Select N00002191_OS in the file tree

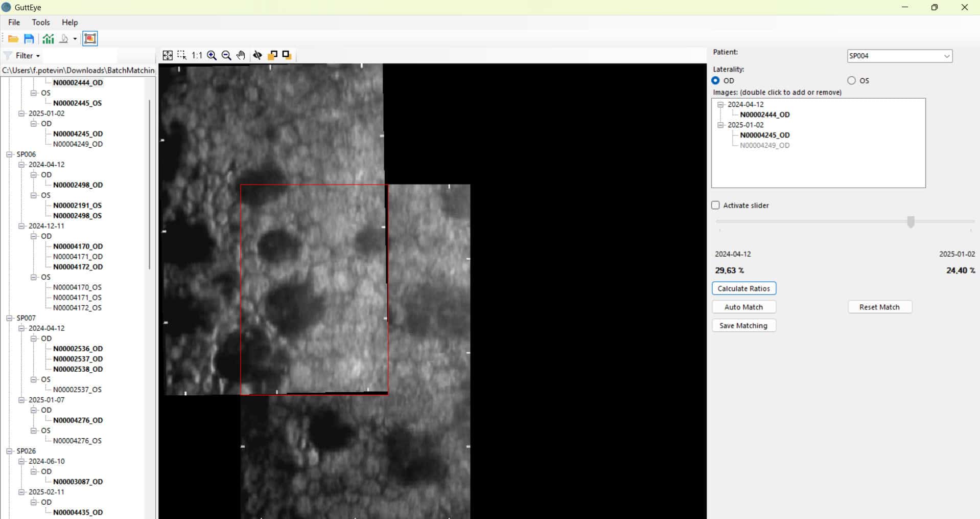coord(78,205)
